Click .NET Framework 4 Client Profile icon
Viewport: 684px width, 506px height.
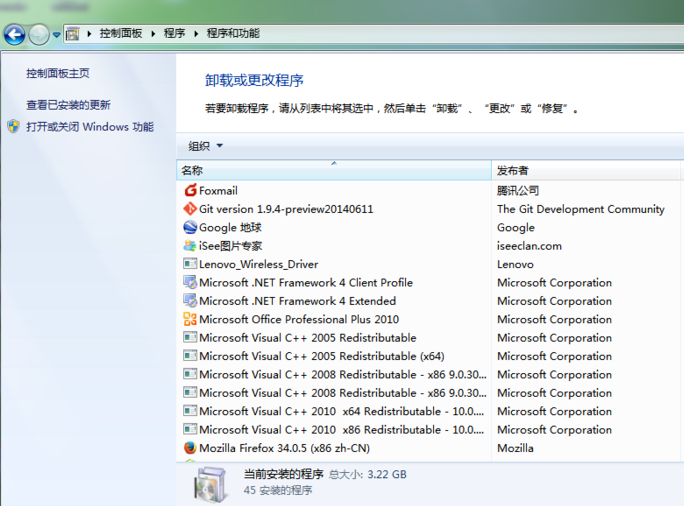[190, 282]
